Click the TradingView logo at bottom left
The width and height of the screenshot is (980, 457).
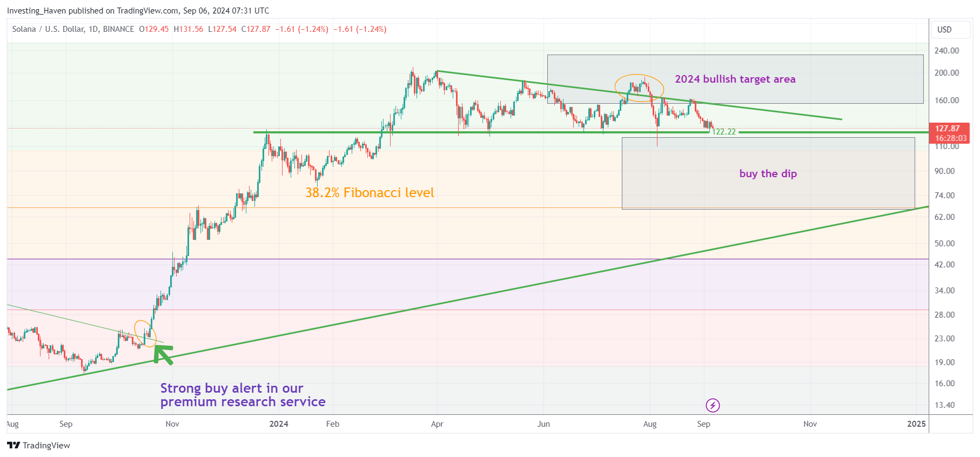click(x=38, y=445)
